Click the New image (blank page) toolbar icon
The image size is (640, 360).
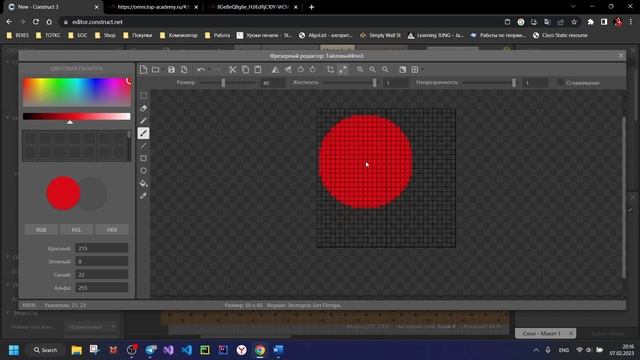143,70
